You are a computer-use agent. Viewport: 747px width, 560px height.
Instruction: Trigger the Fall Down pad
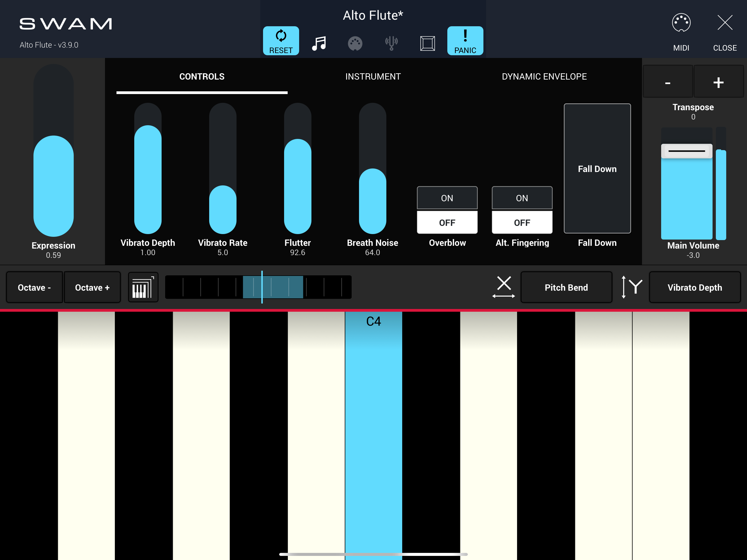click(x=597, y=168)
